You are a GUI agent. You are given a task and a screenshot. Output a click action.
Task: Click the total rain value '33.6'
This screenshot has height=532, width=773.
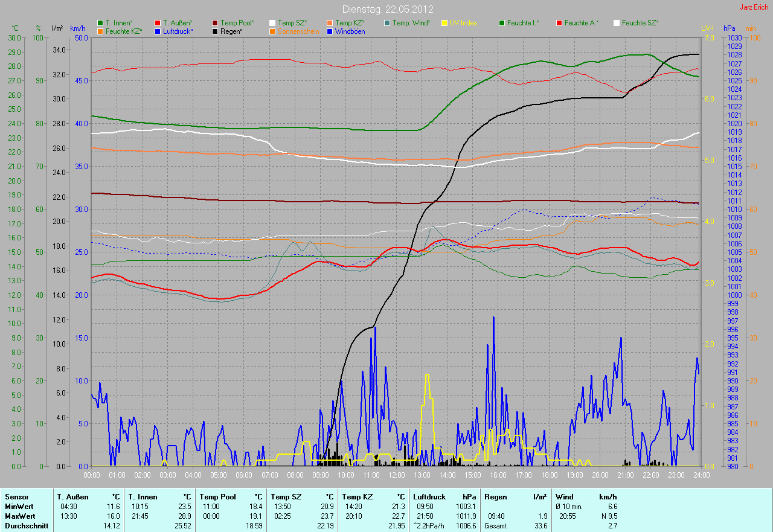[x=540, y=526]
